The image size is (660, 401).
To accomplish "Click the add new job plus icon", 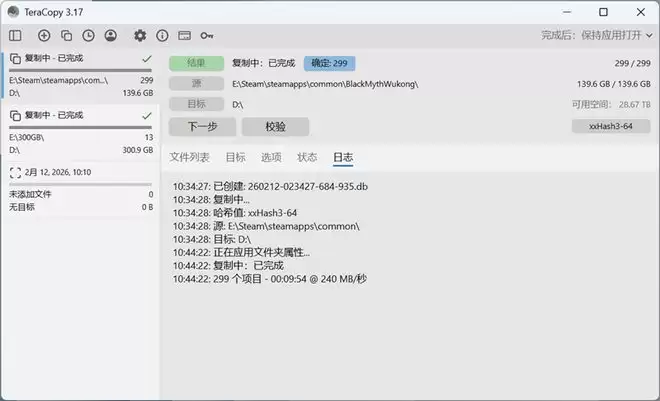I will click(x=43, y=35).
